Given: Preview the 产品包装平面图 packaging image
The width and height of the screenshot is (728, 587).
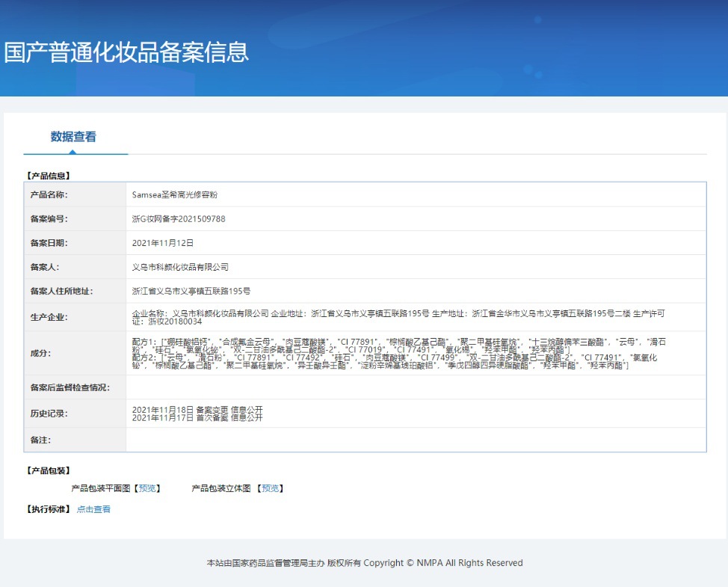Looking at the screenshot, I should tap(147, 488).
